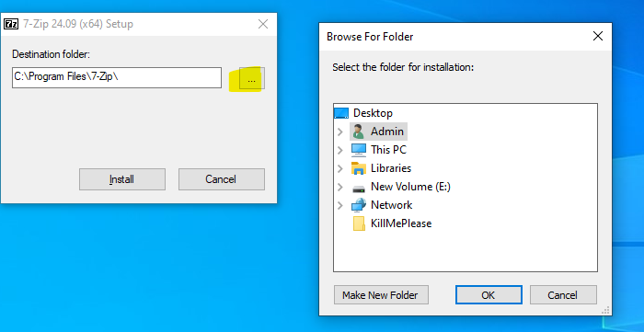The width and height of the screenshot is (644, 332).
Task: Cancel the Browse For Folder dialog
Action: [563, 295]
